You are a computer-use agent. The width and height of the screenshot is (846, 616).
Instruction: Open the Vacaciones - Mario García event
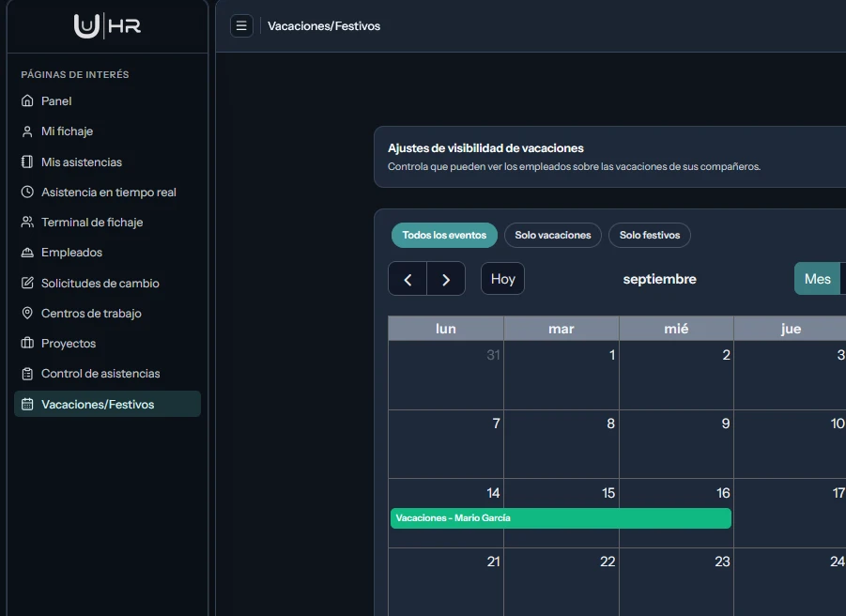pos(561,517)
